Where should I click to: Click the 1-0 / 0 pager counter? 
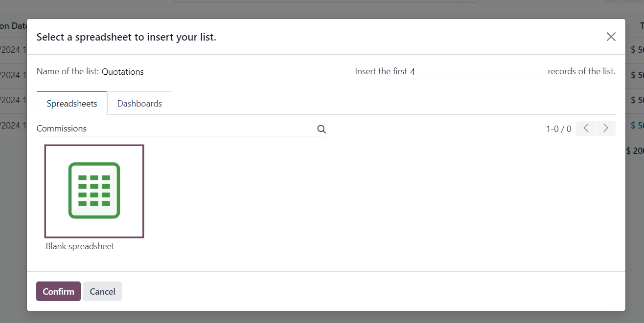tap(558, 129)
